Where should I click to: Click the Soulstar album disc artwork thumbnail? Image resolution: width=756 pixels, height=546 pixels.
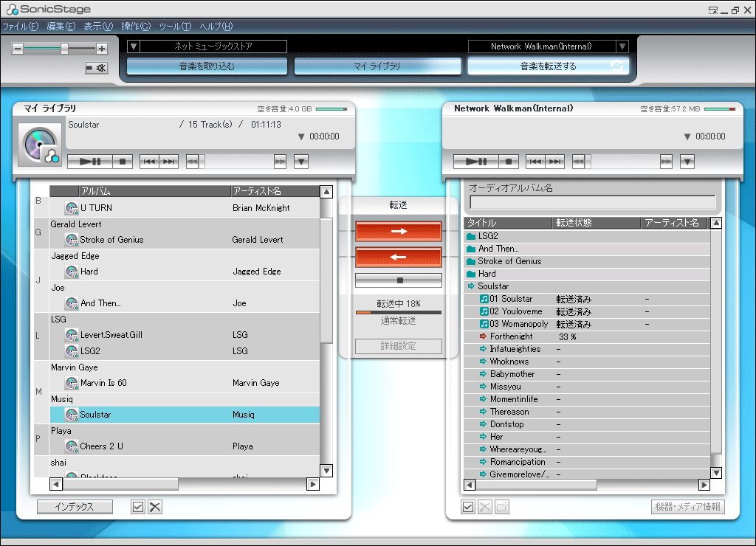pos(40,145)
